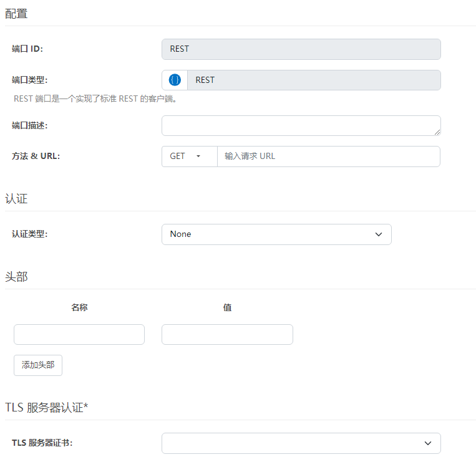The width and height of the screenshot is (476, 462).
Task: Click the 端口类型 field showing REST
Action: pyautogui.click(x=314, y=80)
